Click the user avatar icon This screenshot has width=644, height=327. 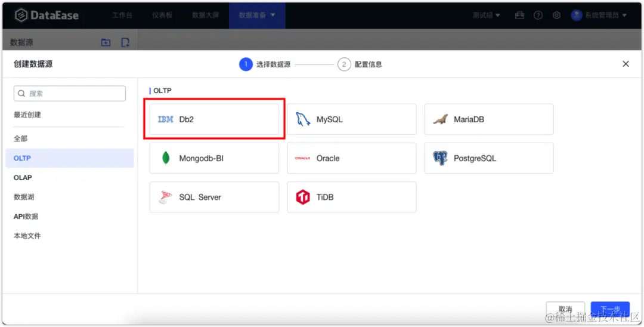pos(576,15)
